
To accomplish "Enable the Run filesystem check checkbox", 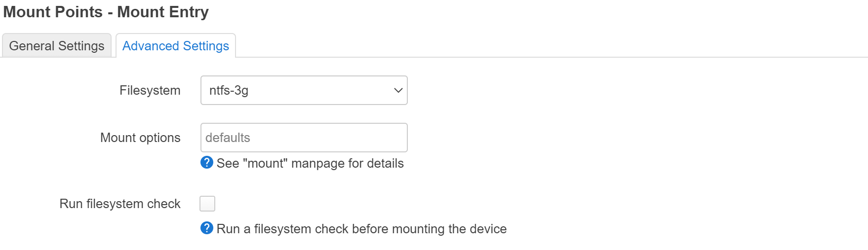I will (207, 203).
